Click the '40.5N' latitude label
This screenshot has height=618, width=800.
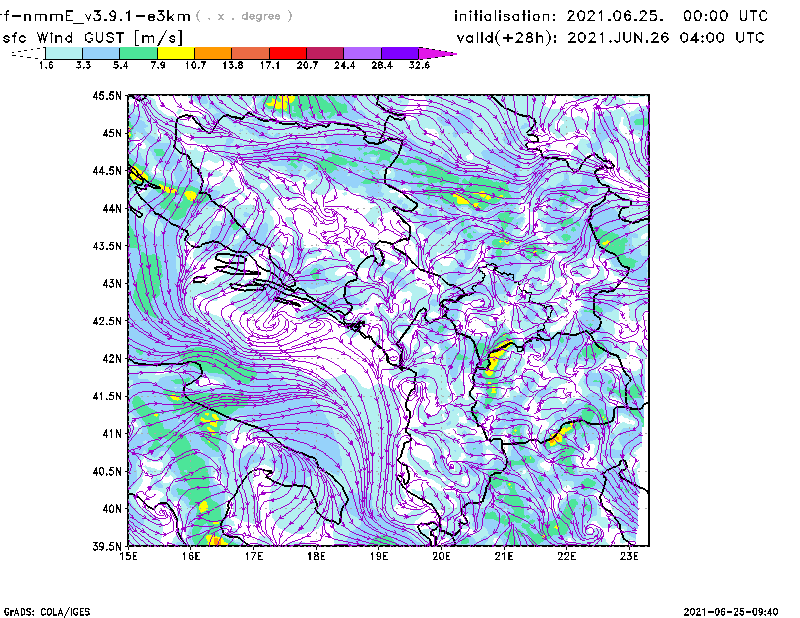[107, 471]
